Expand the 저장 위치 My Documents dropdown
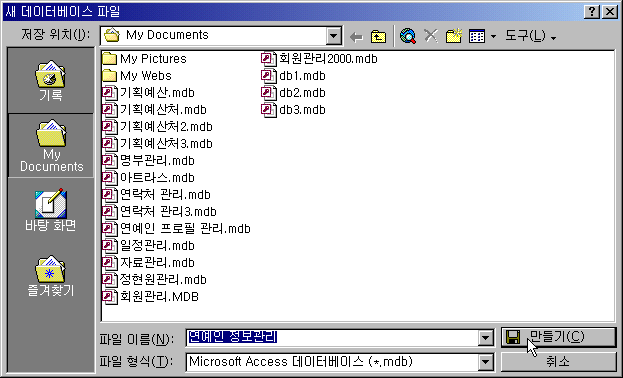 click(334, 36)
